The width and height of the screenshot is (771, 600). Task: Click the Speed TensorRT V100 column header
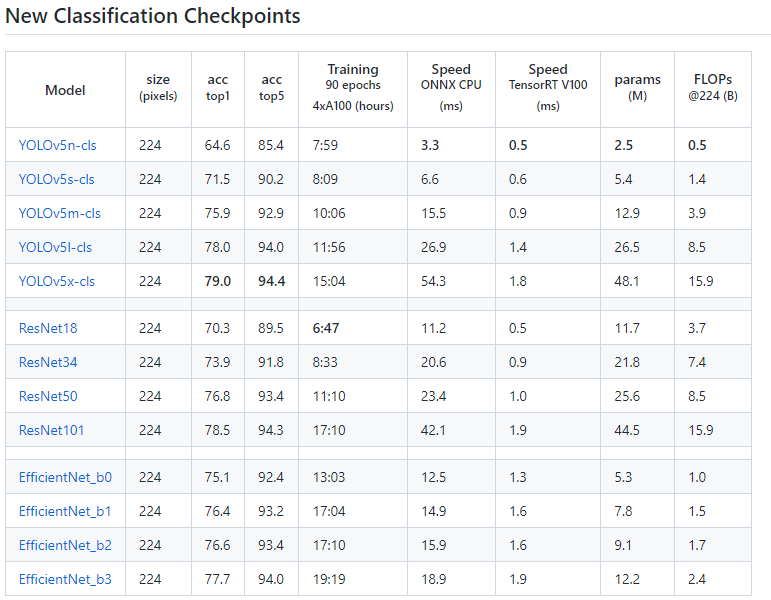[x=548, y=88]
